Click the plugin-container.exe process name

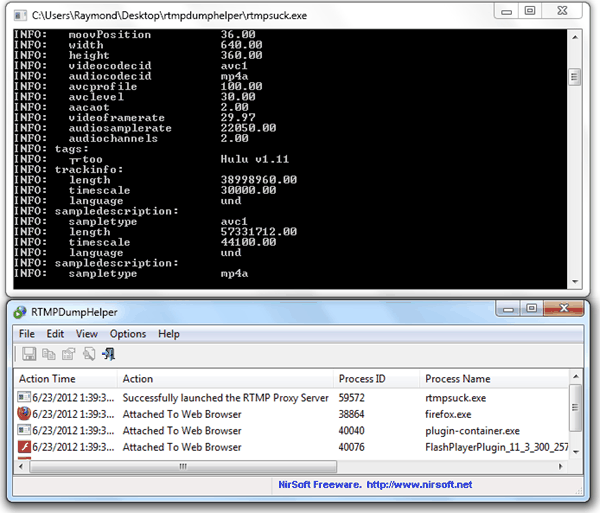pyautogui.click(x=472, y=430)
